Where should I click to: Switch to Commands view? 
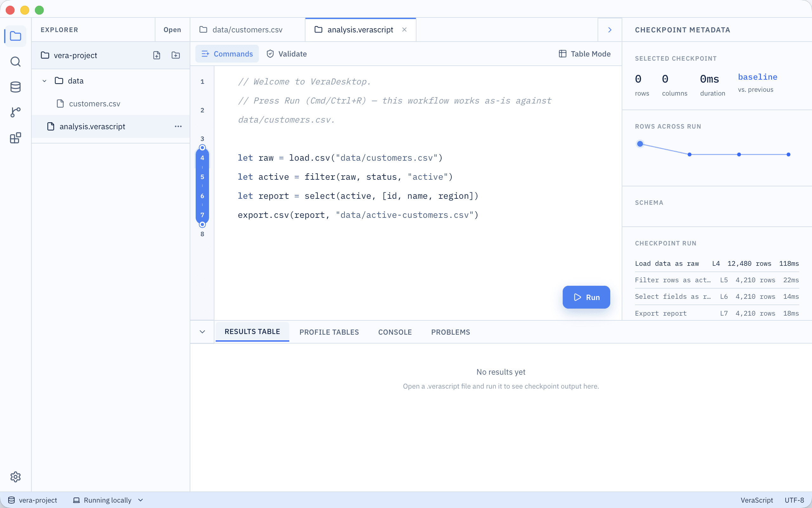tap(227, 54)
